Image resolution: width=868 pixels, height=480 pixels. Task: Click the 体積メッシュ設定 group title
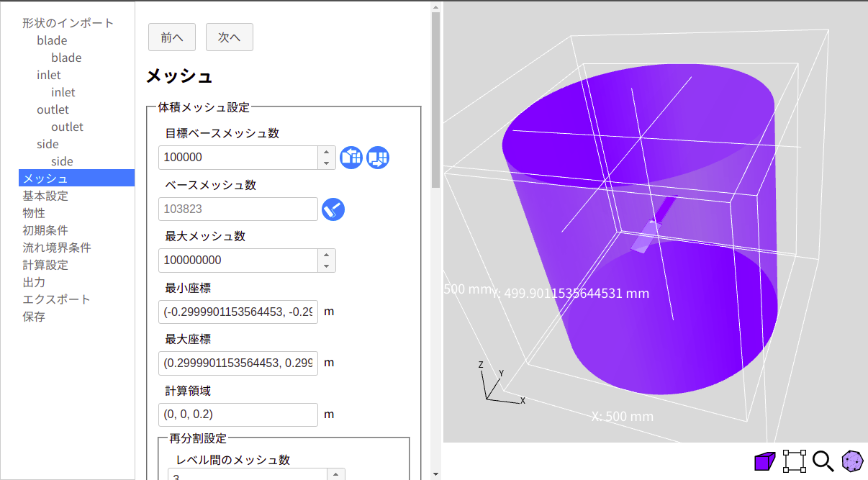click(x=204, y=108)
